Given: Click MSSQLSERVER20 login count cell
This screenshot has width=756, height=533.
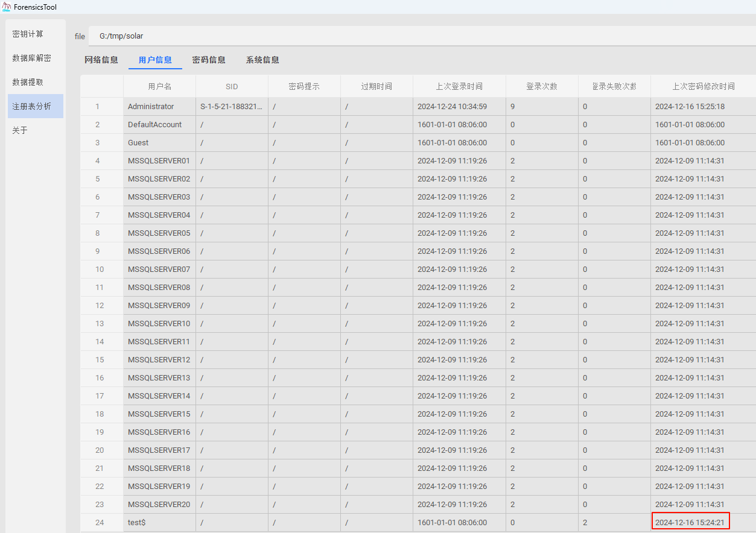Looking at the screenshot, I should click(542, 505).
